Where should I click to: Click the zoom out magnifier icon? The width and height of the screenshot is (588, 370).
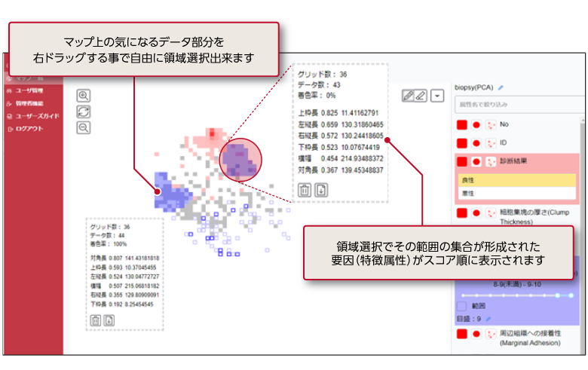[84, 128]
